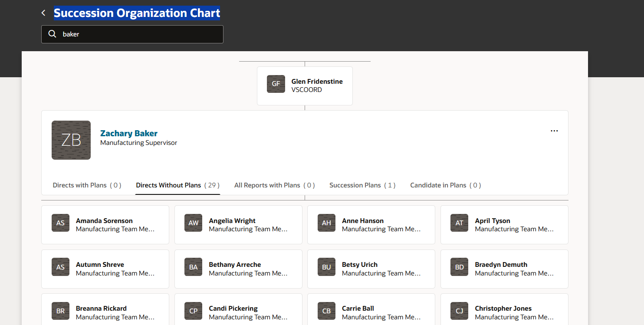Click the AT avatar for April Tyson

point(460,223)
